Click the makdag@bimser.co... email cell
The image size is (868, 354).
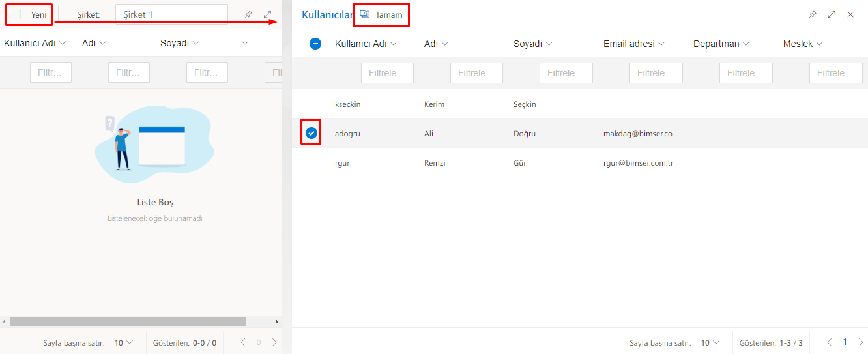641,134
